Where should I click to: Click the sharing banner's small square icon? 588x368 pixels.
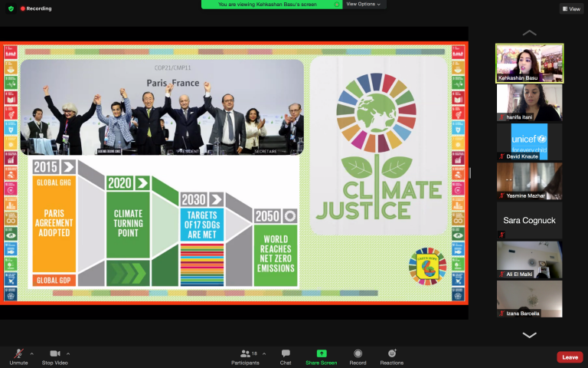pos(335,4)
